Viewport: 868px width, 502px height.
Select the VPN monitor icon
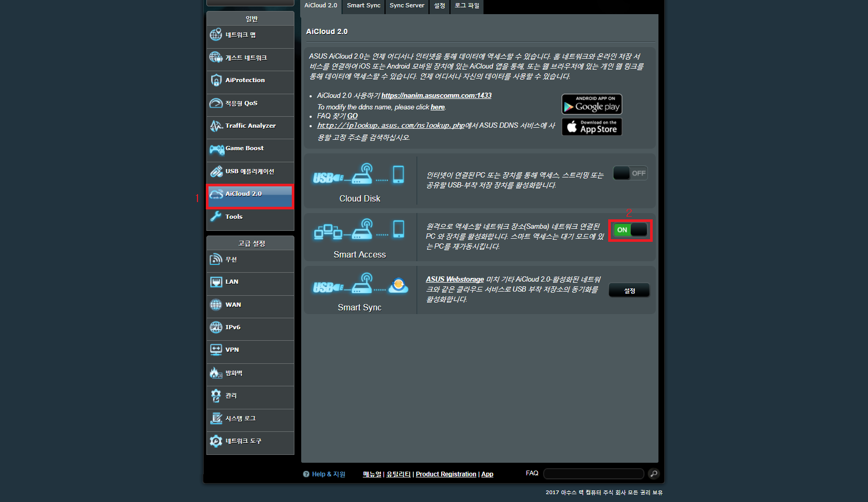pos(216,350)
